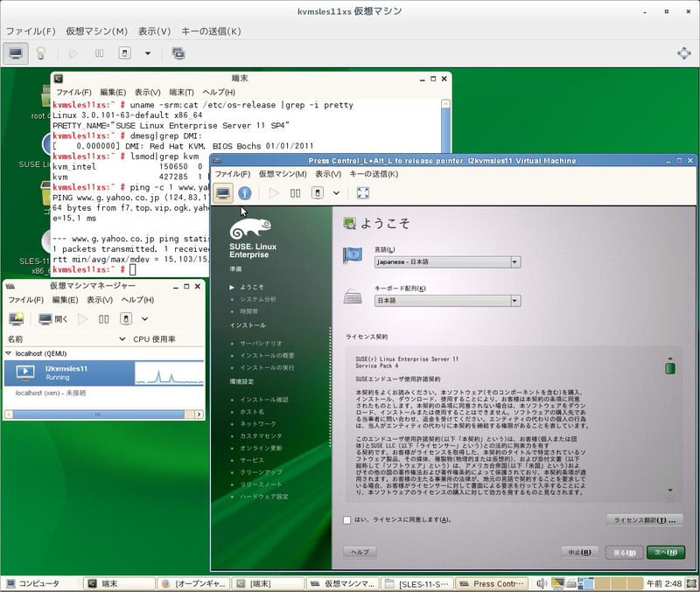Open ヘルプ(H) menu in VM manager
This screenshot has width=700, height=592.
pos(137,300)
